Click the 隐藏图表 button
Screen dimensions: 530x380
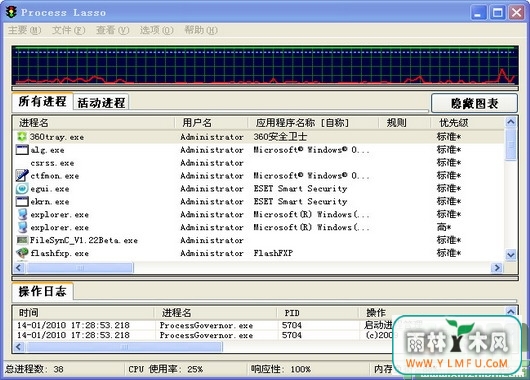pyautogui.click(x=474, y=103)
